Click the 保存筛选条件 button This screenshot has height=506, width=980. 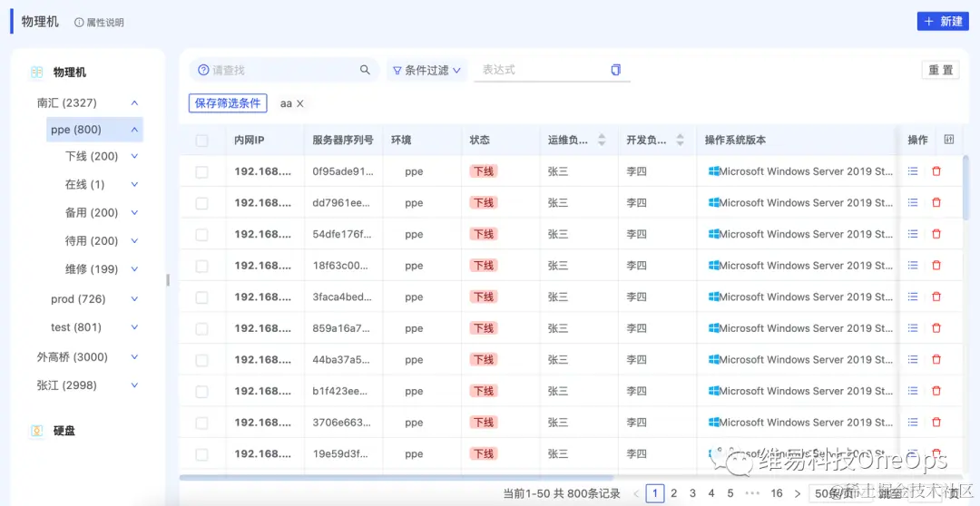coord(228,103)
